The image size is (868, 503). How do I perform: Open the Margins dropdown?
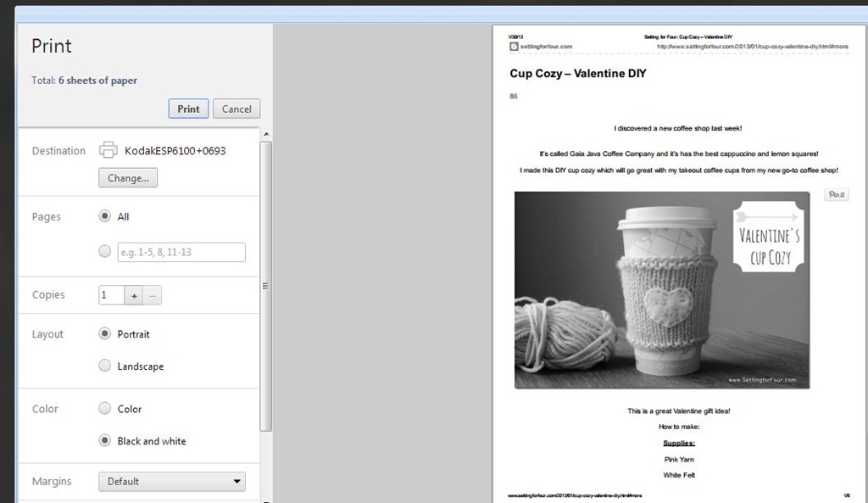172,482
